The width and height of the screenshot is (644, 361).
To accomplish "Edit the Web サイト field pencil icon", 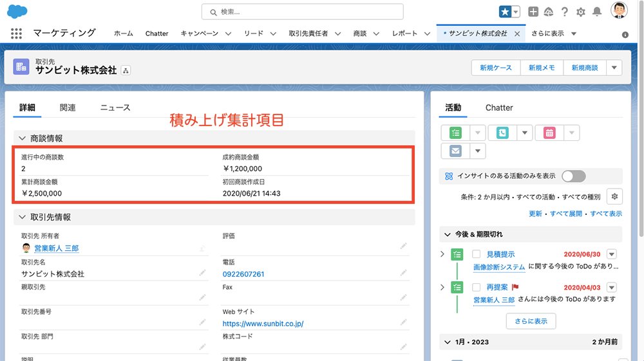I will coord(404,322).
